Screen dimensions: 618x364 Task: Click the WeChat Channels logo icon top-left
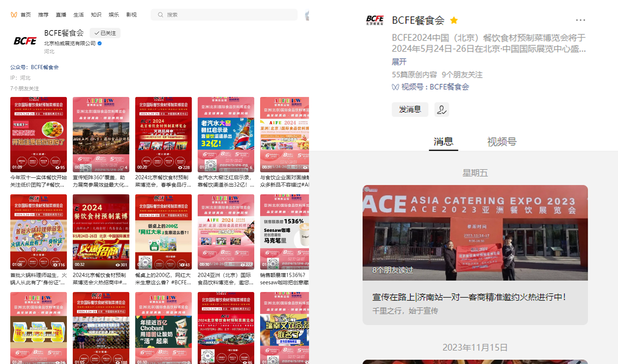click(x=14, y=14)
